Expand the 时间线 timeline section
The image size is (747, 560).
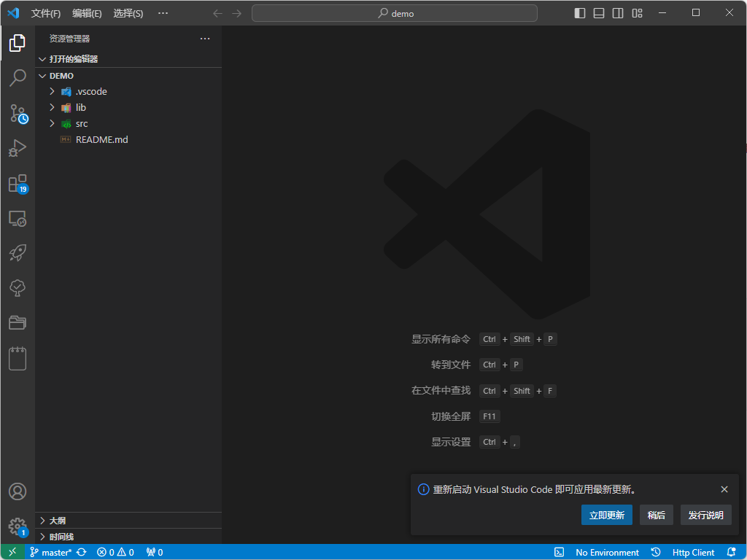pyautogui.click(x=128, y=537)
